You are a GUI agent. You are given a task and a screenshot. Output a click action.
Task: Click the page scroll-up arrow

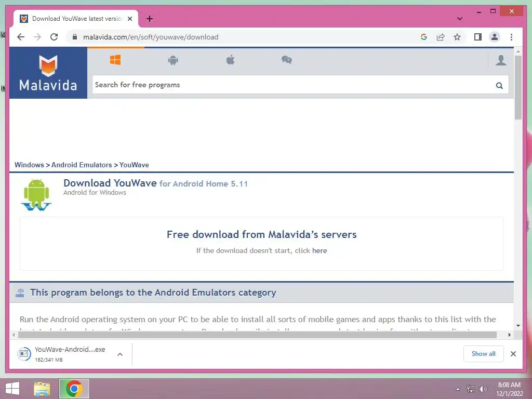[518, 51]
